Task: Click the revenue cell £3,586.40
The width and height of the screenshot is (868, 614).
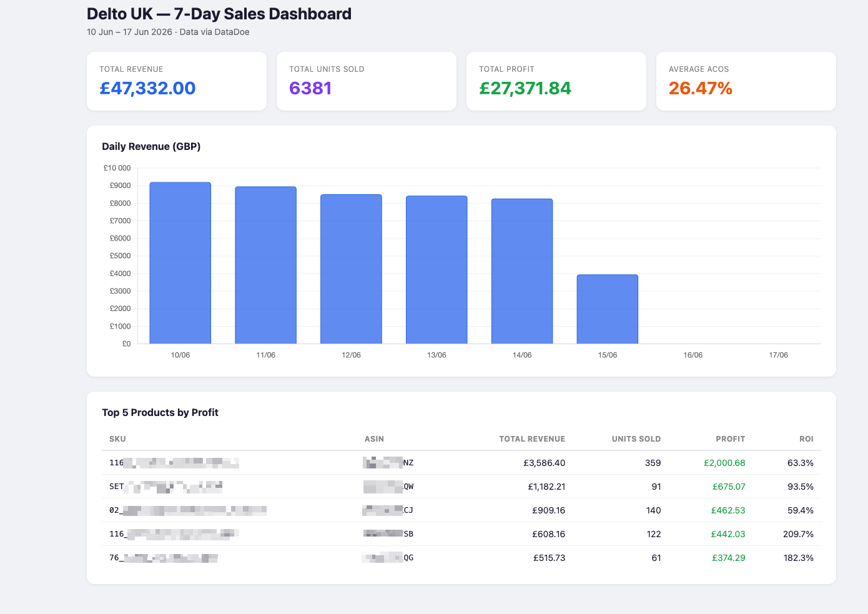Action: point(545,463)
